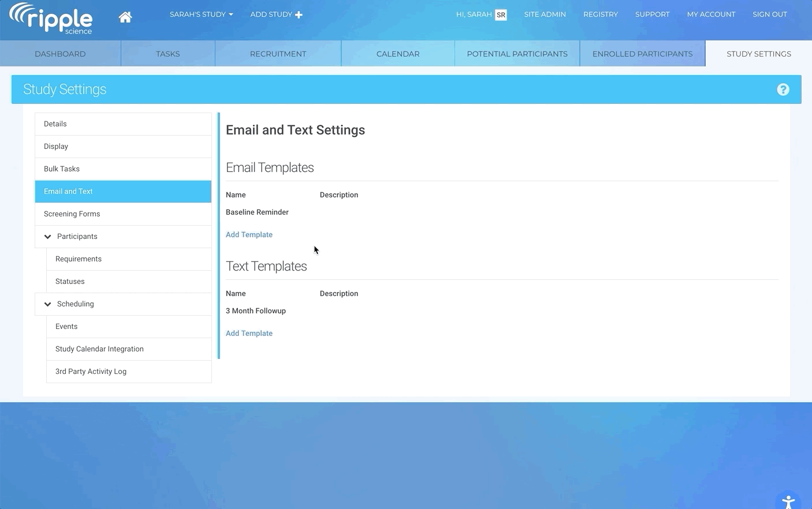
Task: Add Template under Text Templates
Action: (249, 334)
